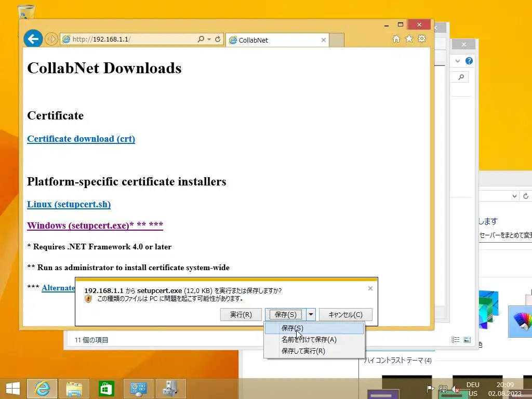Open the Control Panel taskbar icon
Screen dimensions: 532x399
[138, 389]
